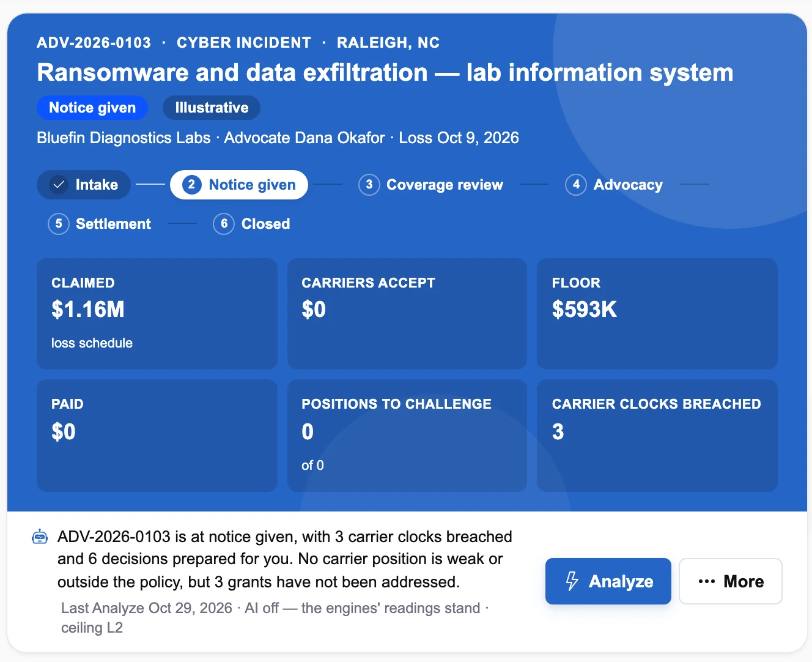Click the 'ceiling L2' text

point(92,628)
